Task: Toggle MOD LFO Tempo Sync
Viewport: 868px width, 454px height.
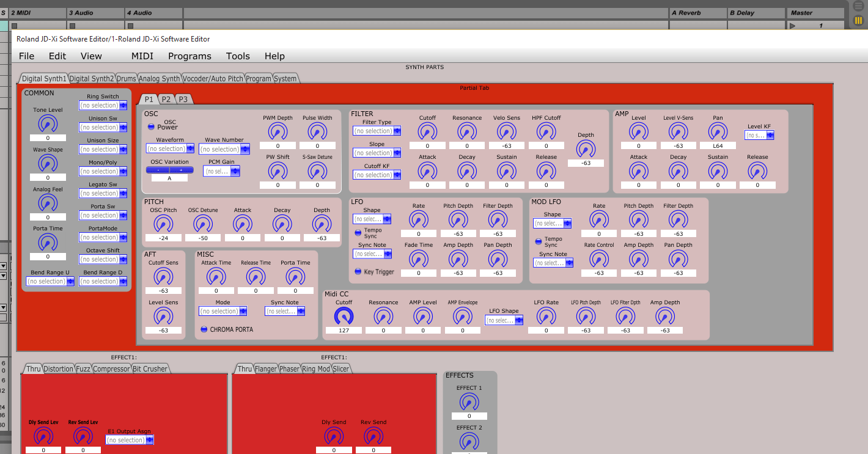Action: [x=539, y=241]
